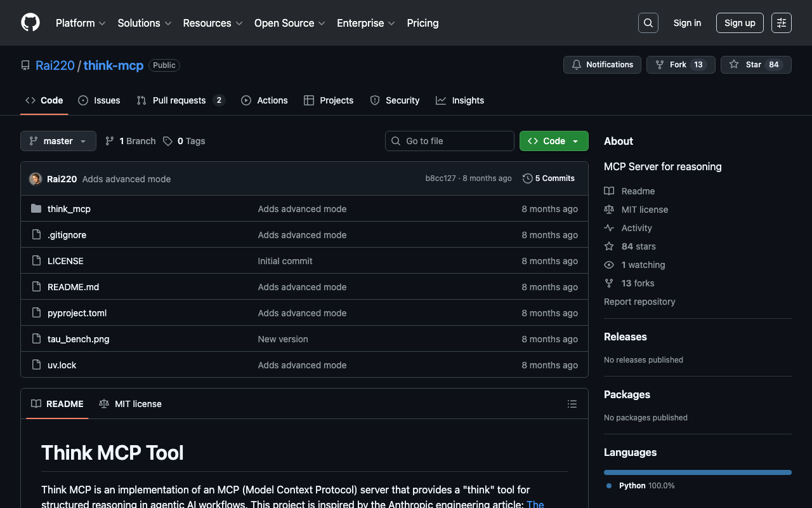Click the GitHub logo icon
The width and height of the screenshot is (812, 508).
[x=30, y=23]
